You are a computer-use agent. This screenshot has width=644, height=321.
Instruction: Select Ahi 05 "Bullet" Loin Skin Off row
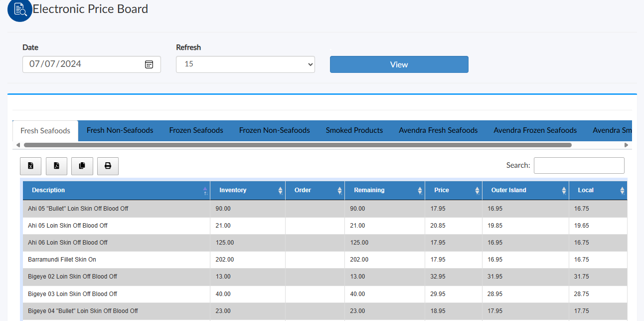325,209
